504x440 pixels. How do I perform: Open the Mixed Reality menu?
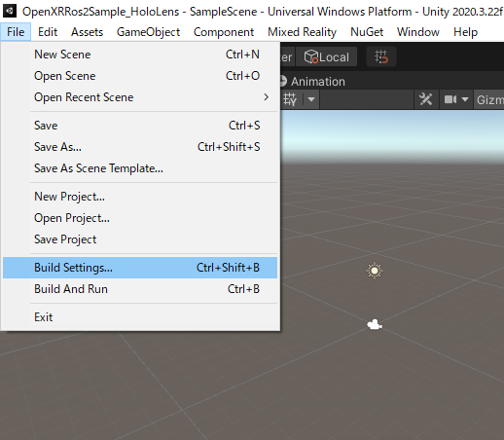coord(302,32)
